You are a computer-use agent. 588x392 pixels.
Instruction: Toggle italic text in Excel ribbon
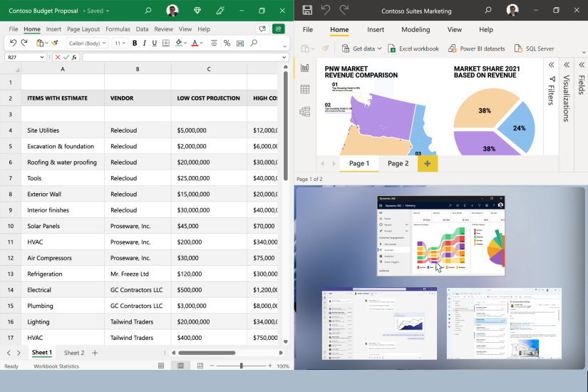click(x=144, y=43)
